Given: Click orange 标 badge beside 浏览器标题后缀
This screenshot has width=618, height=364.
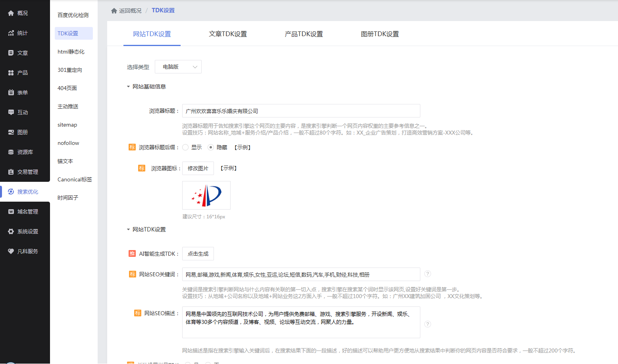Looking at the screenshot, I should pyautogui.click(x=132, y=147).
